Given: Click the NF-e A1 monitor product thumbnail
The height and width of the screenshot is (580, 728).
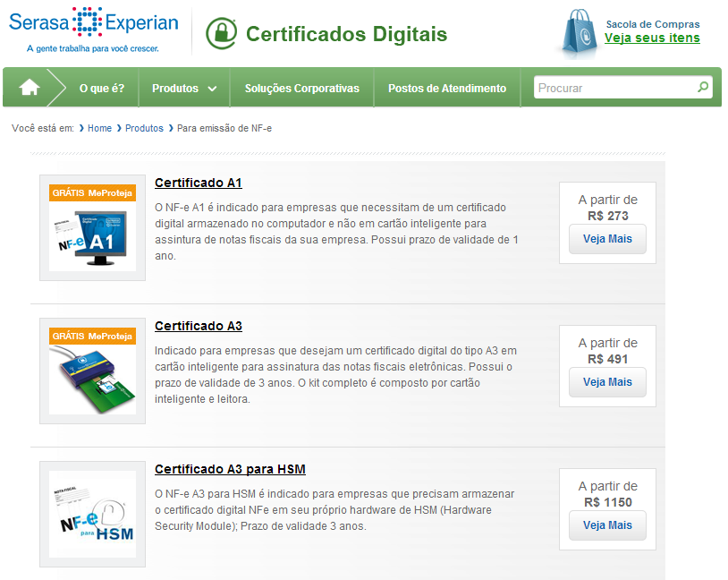Looking at the screenshot, I should (x=92, y=227).
